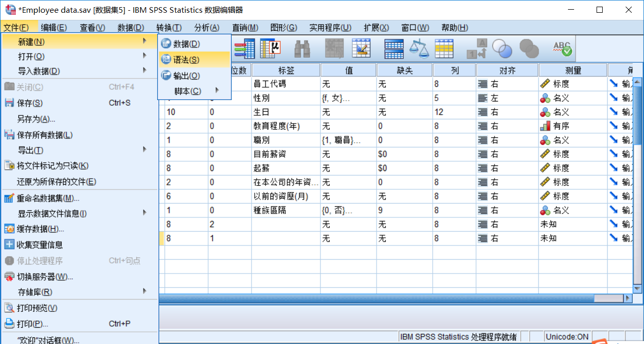Click the ordinal bar-chart icon for 教育程度(年)
644x344 pixels.
(545, 126)
